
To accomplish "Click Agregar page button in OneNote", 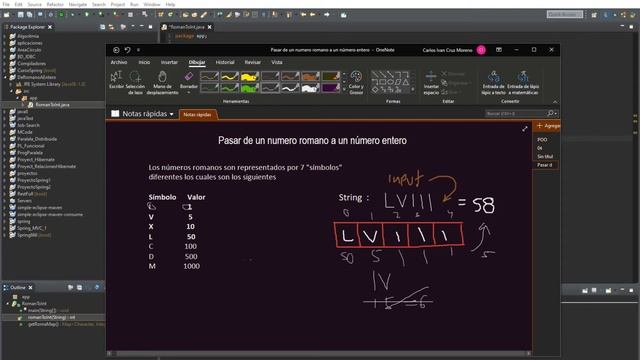I will (547, 126).
